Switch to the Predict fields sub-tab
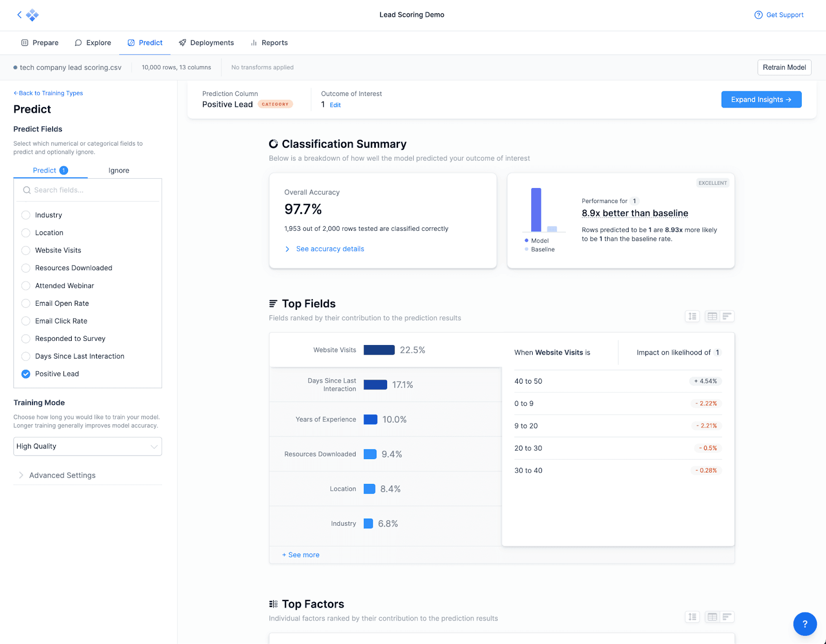Screen dimensions: 826x644 [x=51, y=170]
